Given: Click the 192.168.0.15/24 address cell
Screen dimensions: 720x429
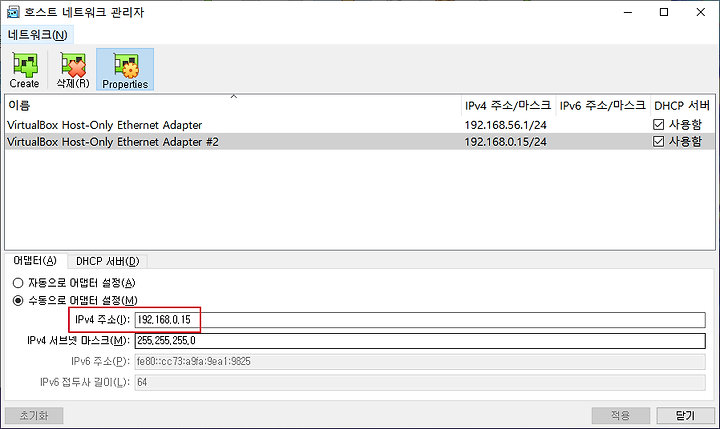Looking at the screenshot, I should click(x=506, y=142).
